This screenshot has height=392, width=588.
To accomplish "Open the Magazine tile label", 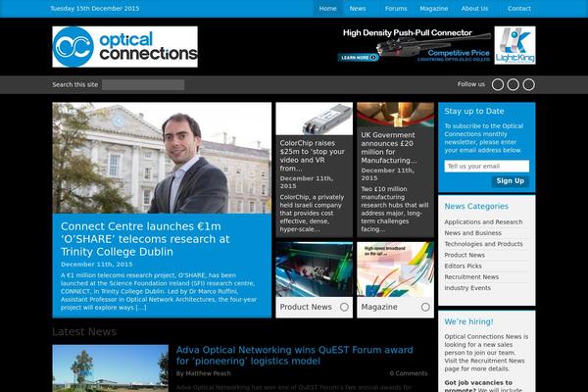I will point(379,307).
